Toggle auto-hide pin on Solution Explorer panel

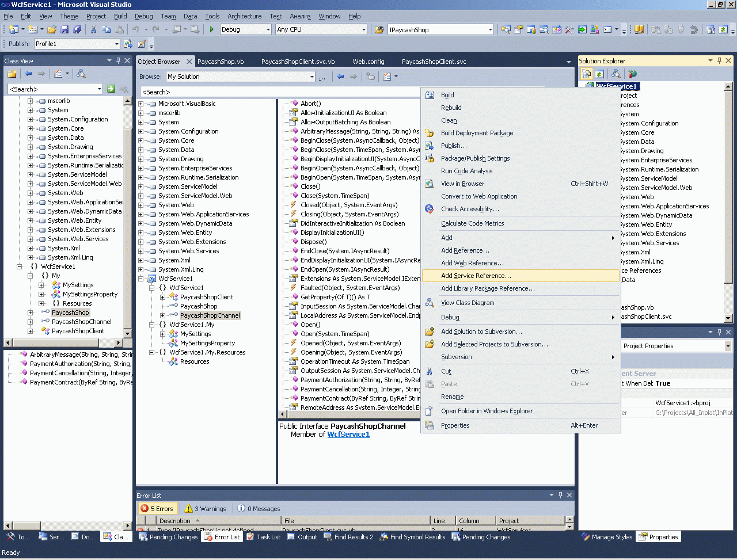[x=719, y=60]
